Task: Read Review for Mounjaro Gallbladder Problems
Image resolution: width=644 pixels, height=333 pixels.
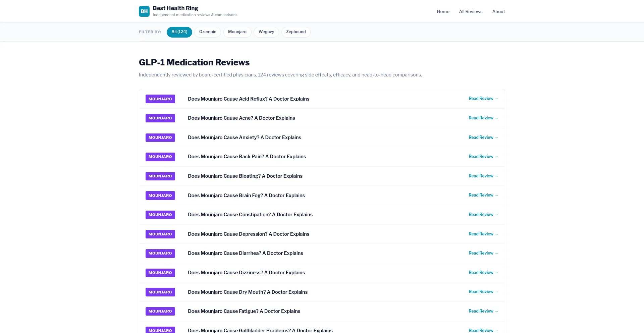Action: click(x=483, y=330)
